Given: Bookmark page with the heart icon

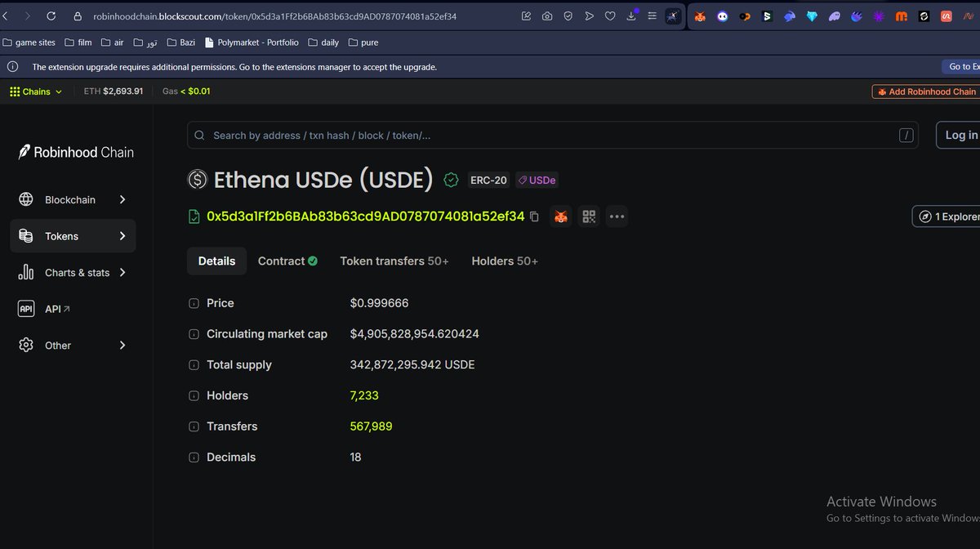Looking at the screenshot, I should 610,16.
